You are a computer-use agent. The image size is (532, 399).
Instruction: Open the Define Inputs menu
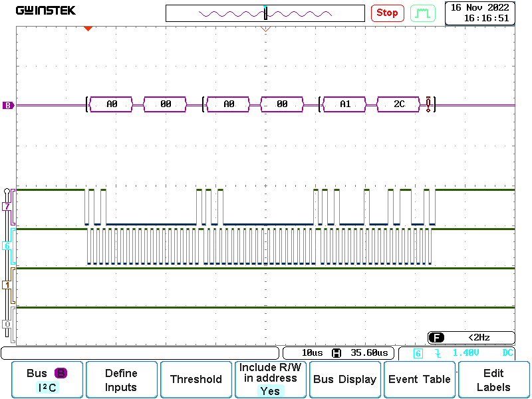(121, 380)
